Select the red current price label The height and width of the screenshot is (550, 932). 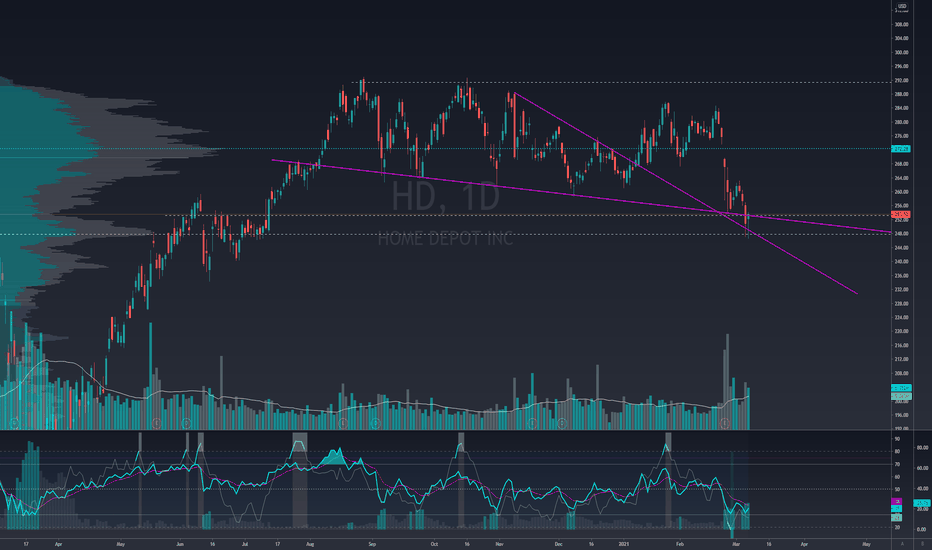pyautogui.click(x=901, y=214)
